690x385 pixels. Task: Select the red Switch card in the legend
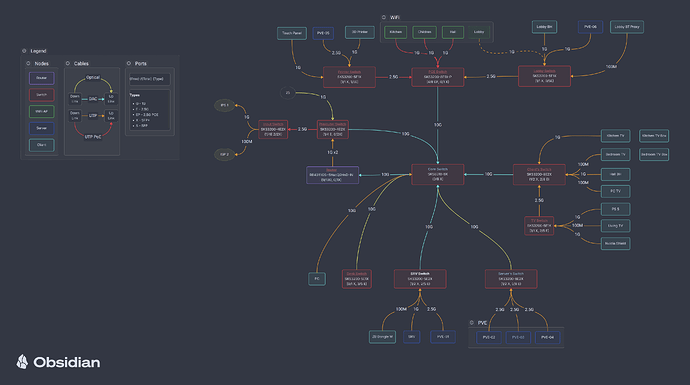[x=42, y=95]
